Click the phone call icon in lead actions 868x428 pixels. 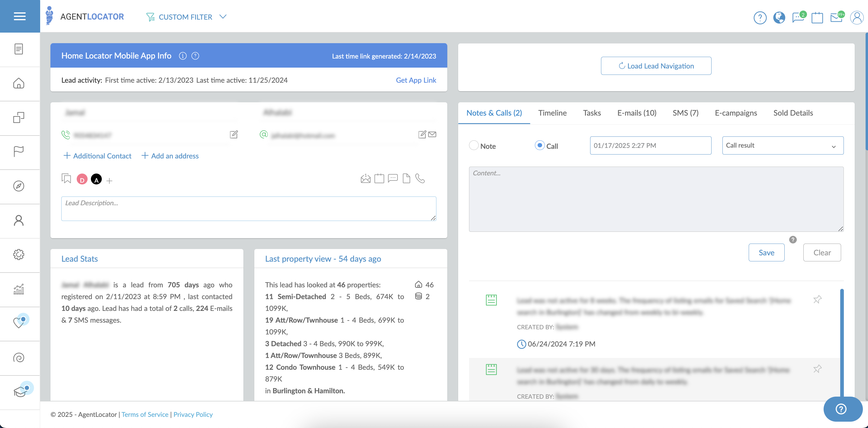click(420, 178)
